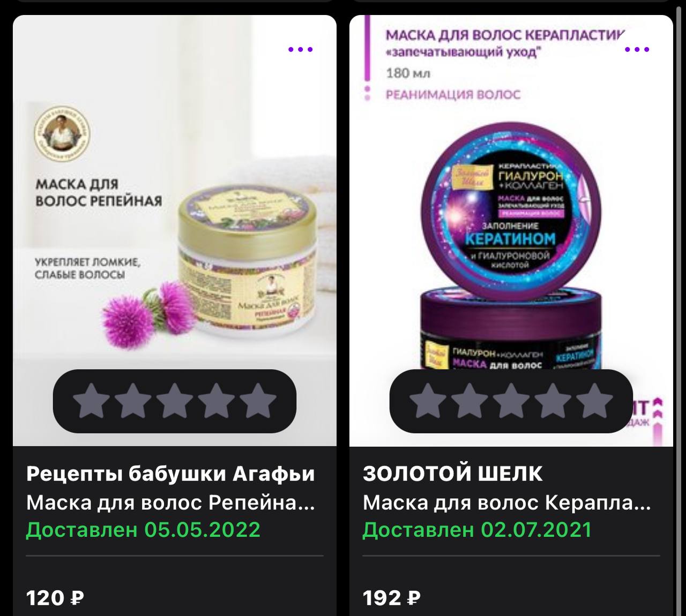686x616 pixels.
Task: Rate Золотой Шелк mask three stars
Action: coord(511,401)
